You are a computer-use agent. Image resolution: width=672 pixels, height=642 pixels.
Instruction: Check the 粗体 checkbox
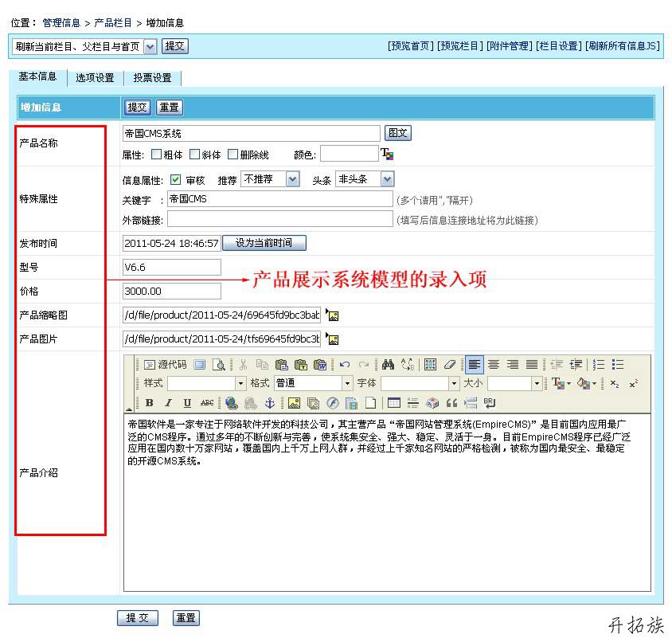(x=156, y=154)
